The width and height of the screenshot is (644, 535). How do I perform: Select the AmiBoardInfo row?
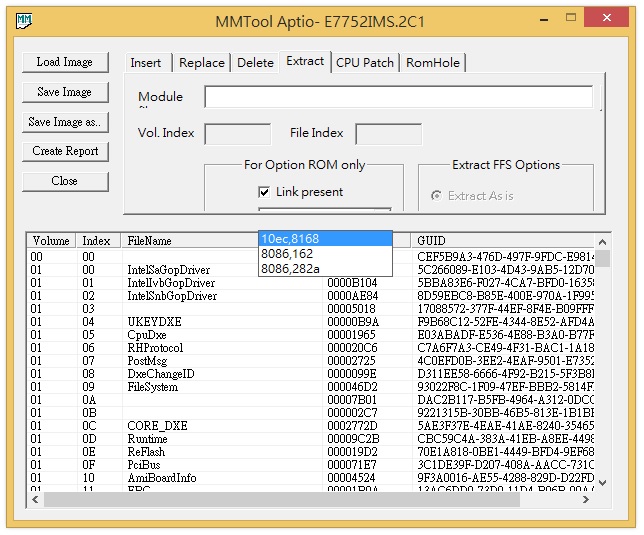tap(310, 478)
